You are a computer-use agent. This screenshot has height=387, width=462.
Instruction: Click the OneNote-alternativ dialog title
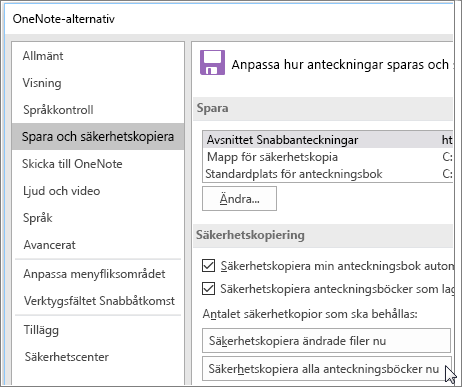point(64,19)
